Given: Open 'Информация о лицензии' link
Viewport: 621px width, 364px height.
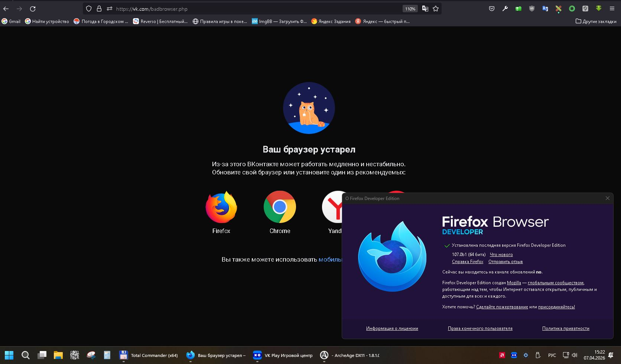Looking at the screenshot, I should click(x=392, y=328).
